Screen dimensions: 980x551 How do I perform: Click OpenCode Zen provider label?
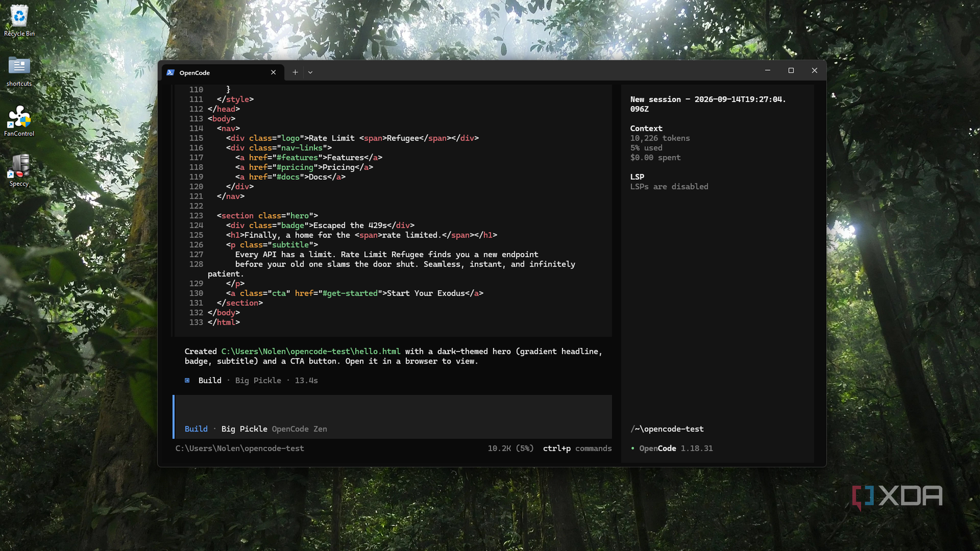(x=299, y=429)
